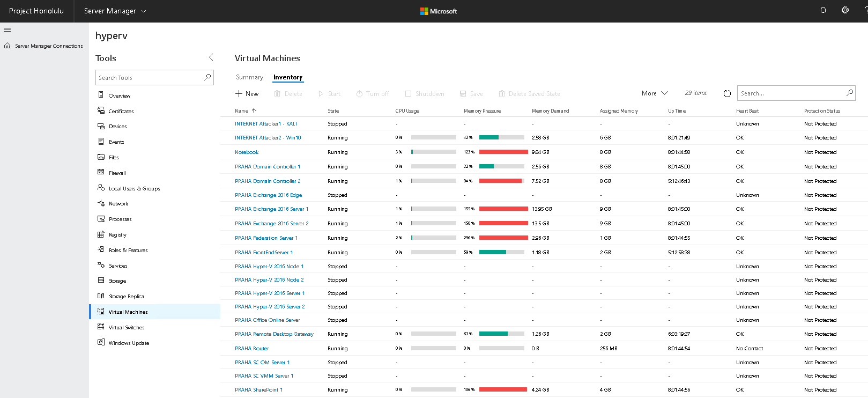Open PRAHA Router VM
This screenshot has width=868, height=398.
pyautogui.click(x=251, y=348)
